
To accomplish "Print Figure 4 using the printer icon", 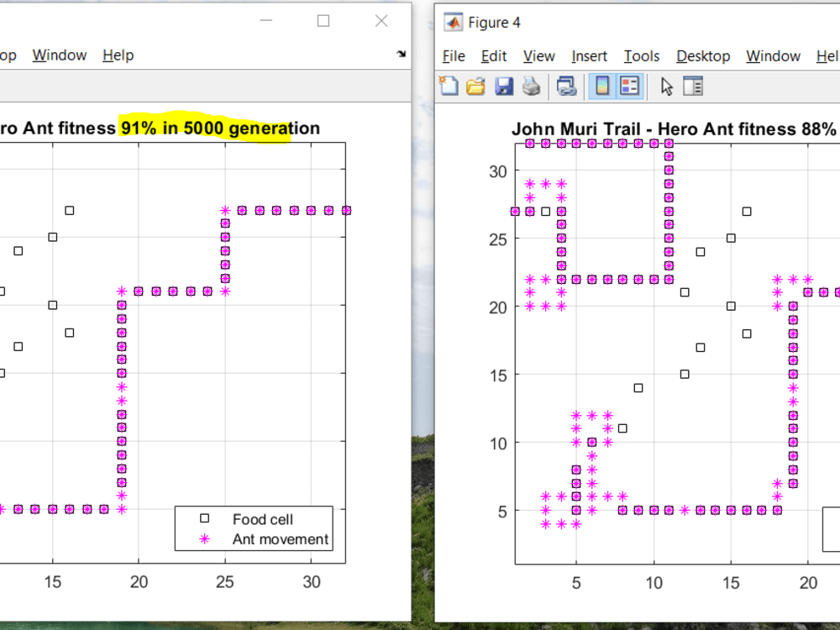I will coord(532,86).
